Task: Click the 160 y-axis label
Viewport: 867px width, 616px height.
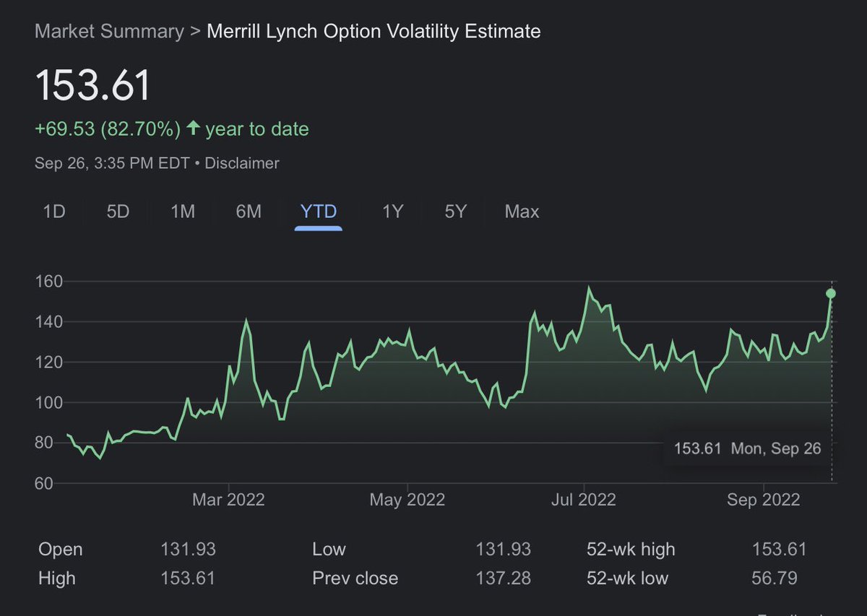Action: coord(49,281)
